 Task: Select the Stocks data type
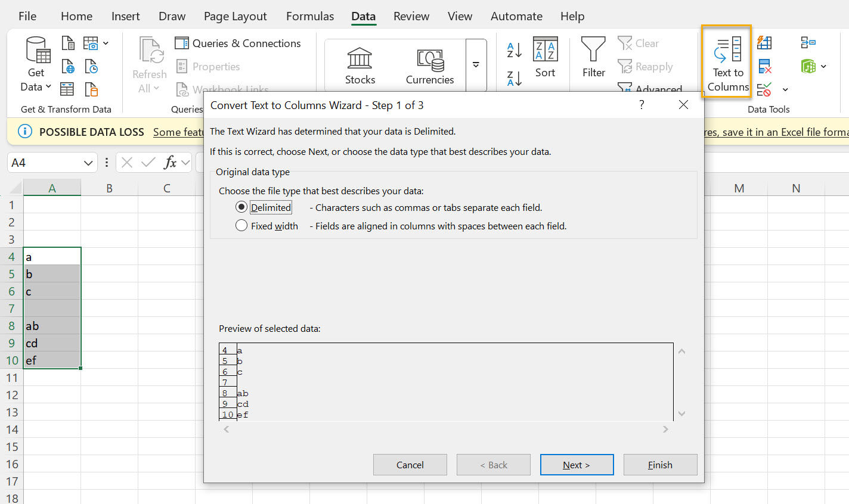[x=360, y=66]
